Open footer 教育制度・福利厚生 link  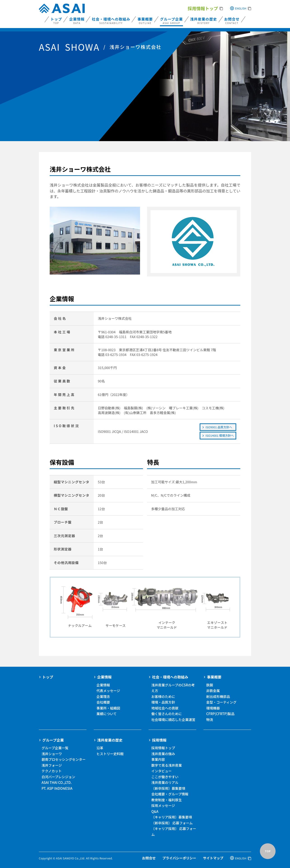pyautogui.click(x=166, y=800)
